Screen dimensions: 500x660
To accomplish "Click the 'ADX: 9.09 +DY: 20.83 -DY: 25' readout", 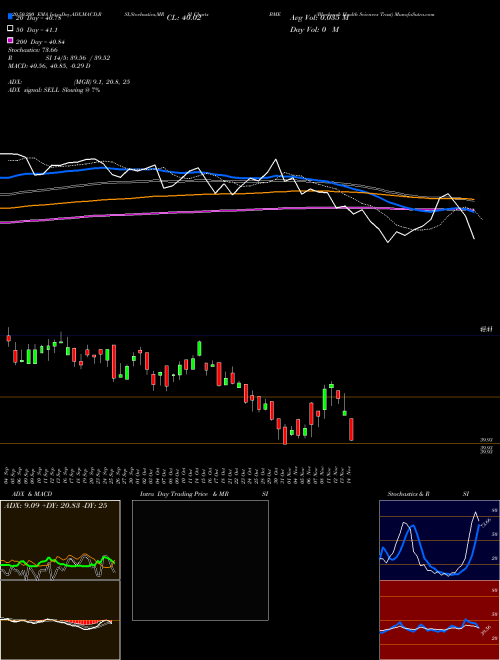I will point(56,506).
